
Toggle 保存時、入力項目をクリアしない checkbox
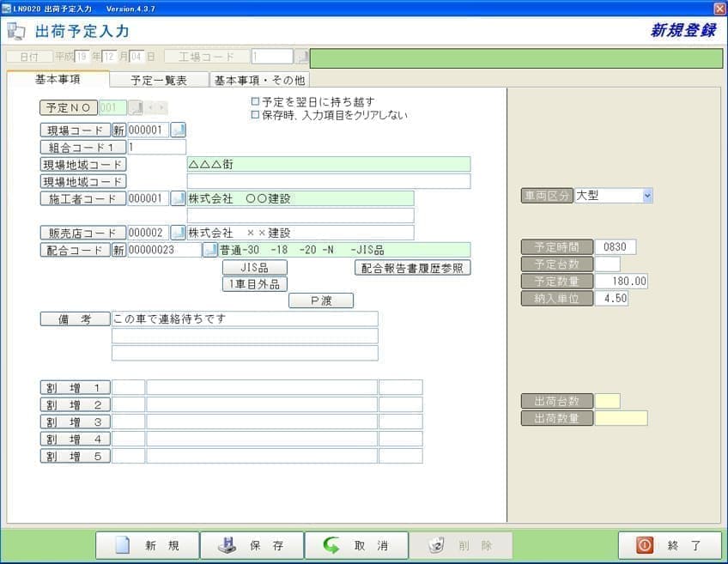(x=255, y=114)
